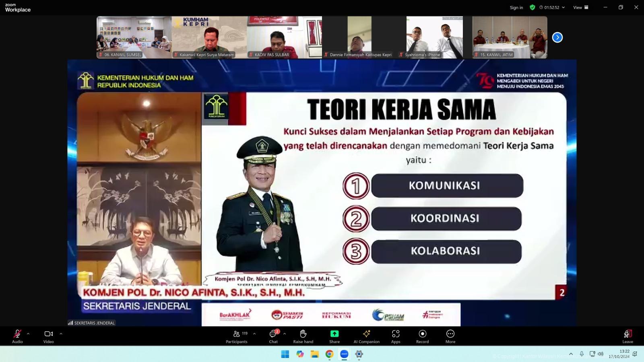The height and width of the screenshot is (362, 644).
Task: Click the green encryption shield icon
Action: 532,7
